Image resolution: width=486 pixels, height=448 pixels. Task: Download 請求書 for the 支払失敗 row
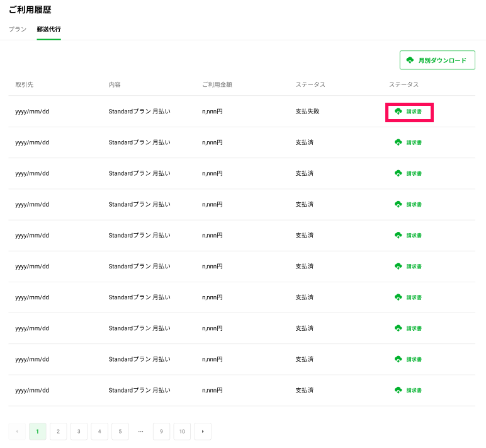(x=409, y=112)
